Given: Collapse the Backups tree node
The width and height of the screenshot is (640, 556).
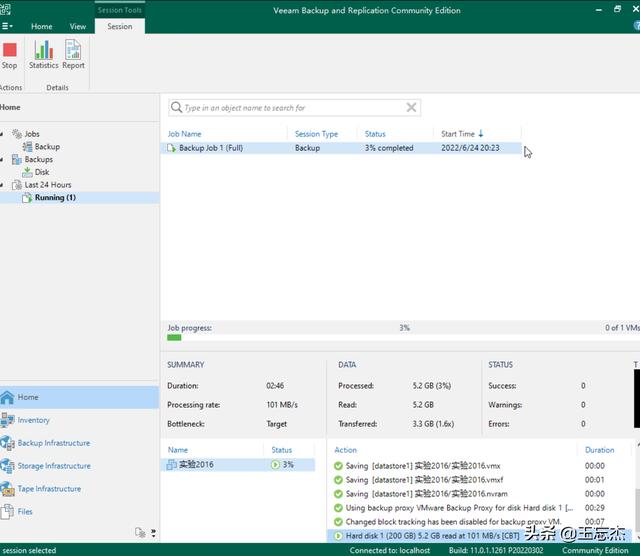Looking at the screenshot, I should tap(2, 160).
